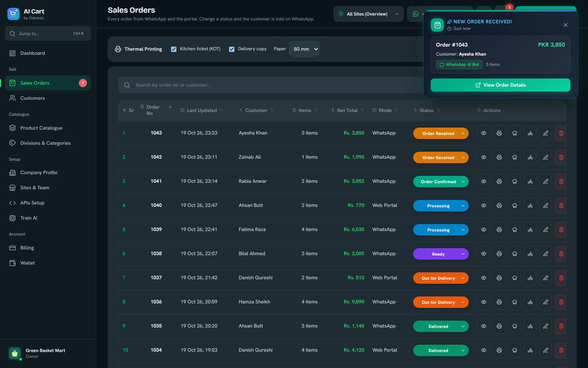This screenshot has height=368, width=588.
Task: Toggle Kitchen ticket (KOT) checkbox
Action: pyautogui.click(x=174, y=49)
